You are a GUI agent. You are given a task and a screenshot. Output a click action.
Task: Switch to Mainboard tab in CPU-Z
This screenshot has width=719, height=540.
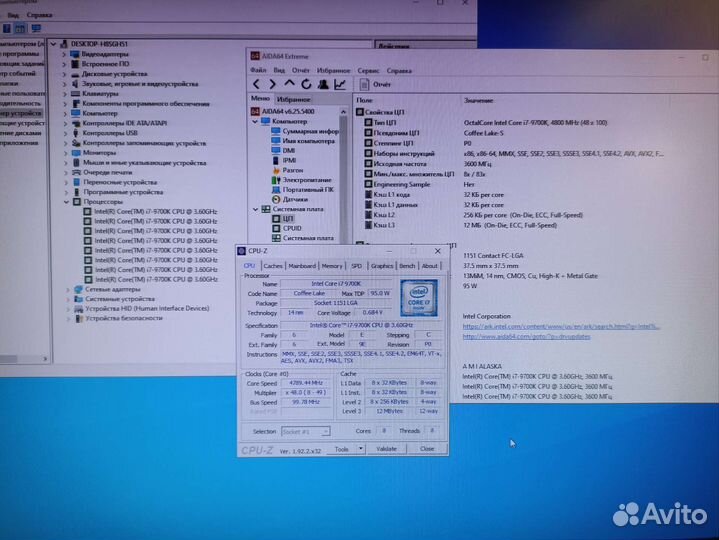302,266
